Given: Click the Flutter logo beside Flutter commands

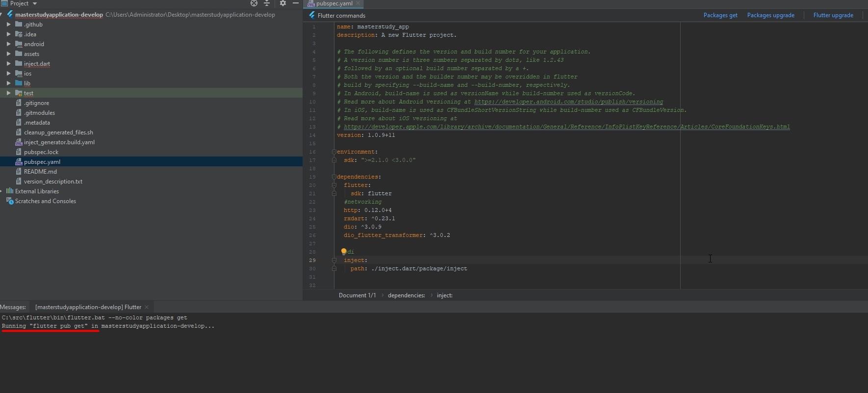Looking at the screenshot, I should [x=312, y=15].
